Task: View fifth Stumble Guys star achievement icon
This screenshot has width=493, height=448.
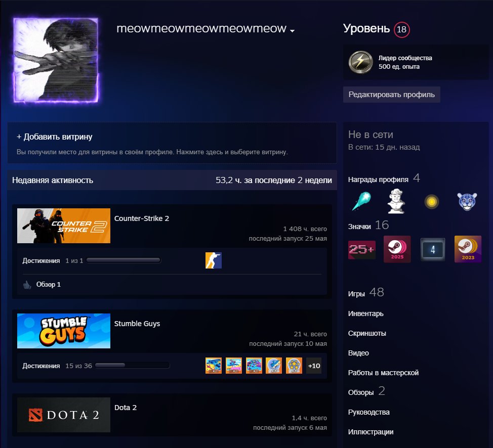Action: coord(294,366)
